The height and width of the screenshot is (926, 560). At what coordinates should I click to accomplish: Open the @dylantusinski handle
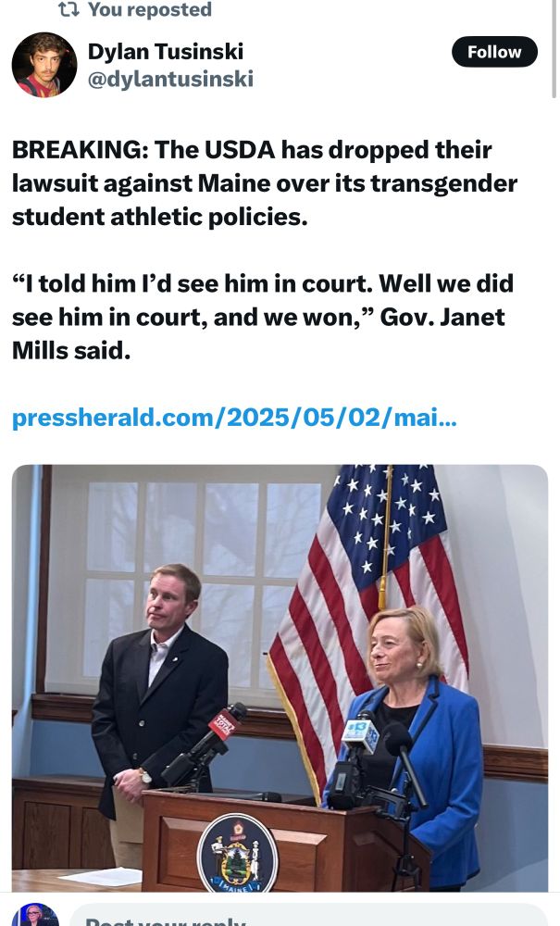(x=170, y=79)
